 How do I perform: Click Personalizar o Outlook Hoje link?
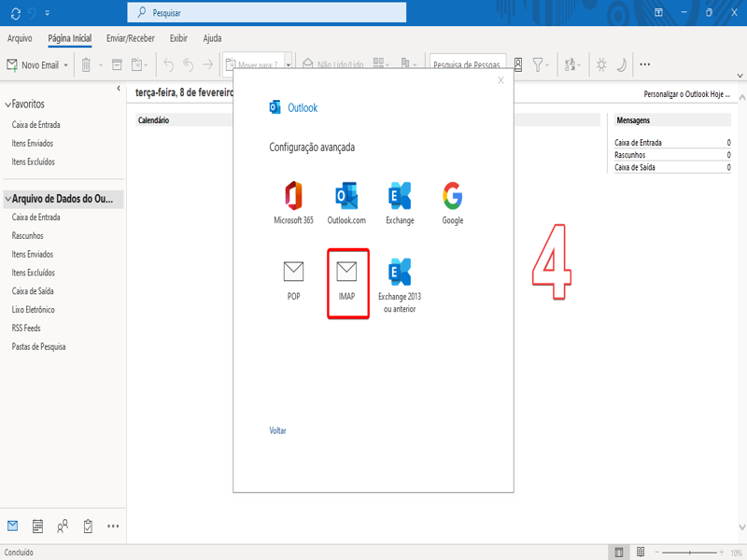686,94
